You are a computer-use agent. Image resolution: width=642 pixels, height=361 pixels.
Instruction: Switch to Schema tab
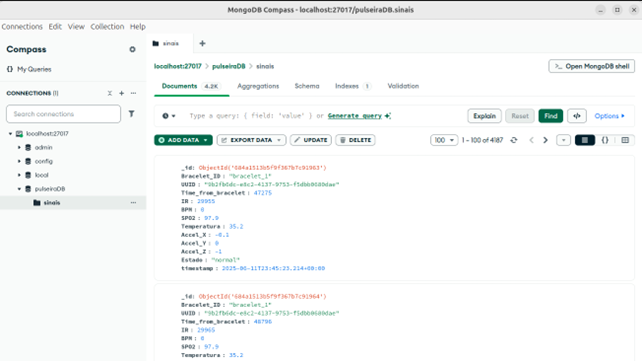click(307, 86)
